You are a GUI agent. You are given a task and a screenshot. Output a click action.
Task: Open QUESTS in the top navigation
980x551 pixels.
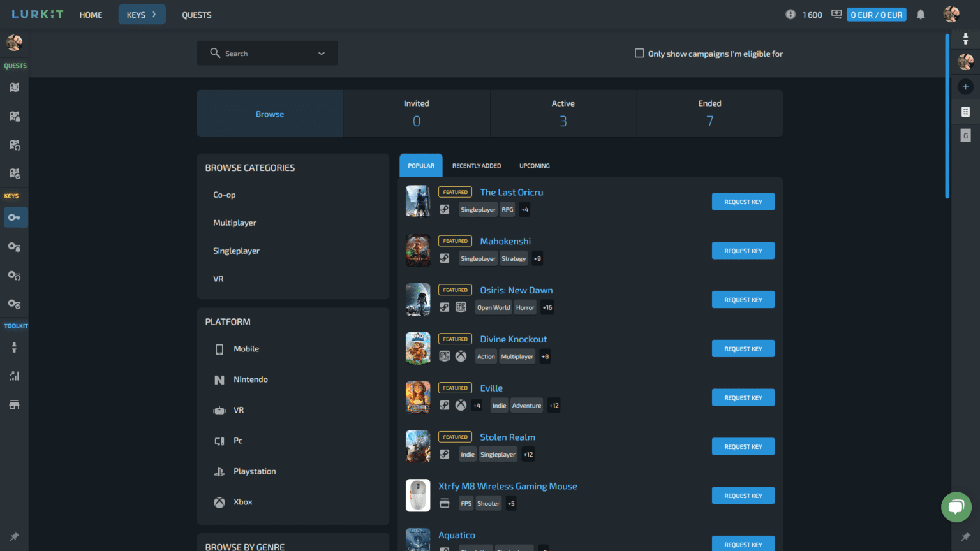[x=197, y=15]
